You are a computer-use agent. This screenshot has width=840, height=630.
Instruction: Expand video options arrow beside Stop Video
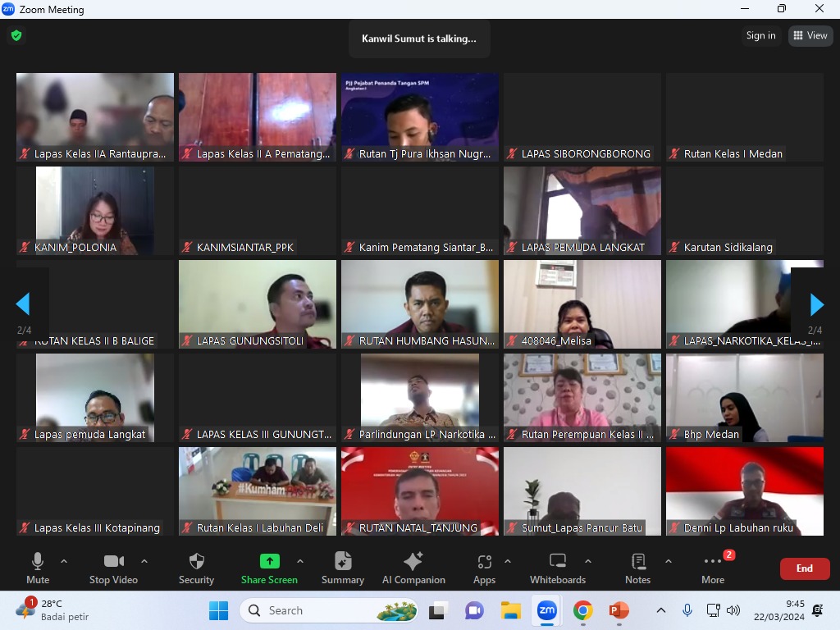[144, 561]
